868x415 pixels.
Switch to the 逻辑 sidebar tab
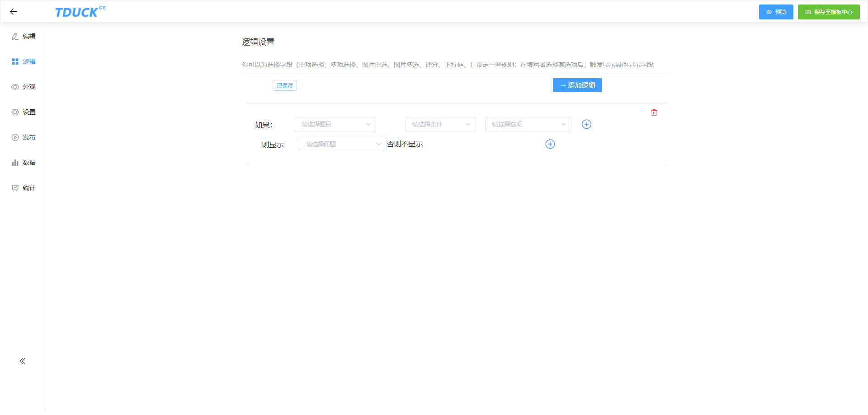tap(23, 61)
